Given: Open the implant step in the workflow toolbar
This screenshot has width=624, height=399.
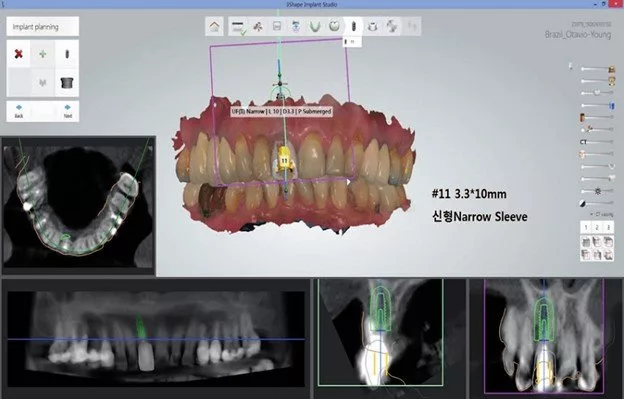Looking at the screenshot, I should click(x=353, y=27).
